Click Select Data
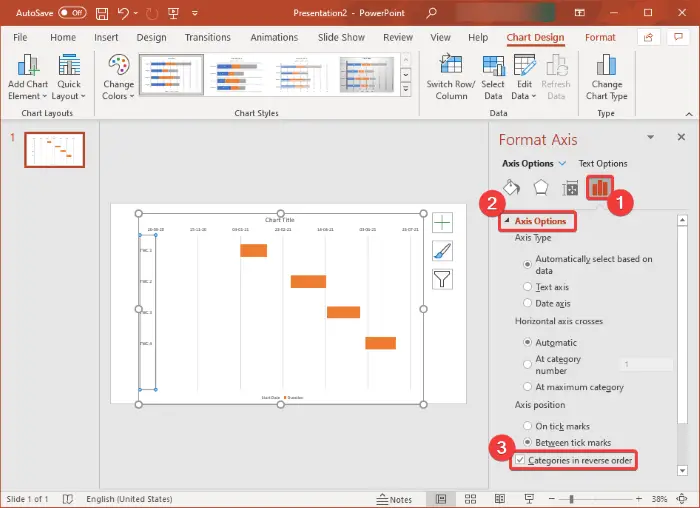This screenshot has width=700, height=508. pyautogui.click(x=493, y=77)
